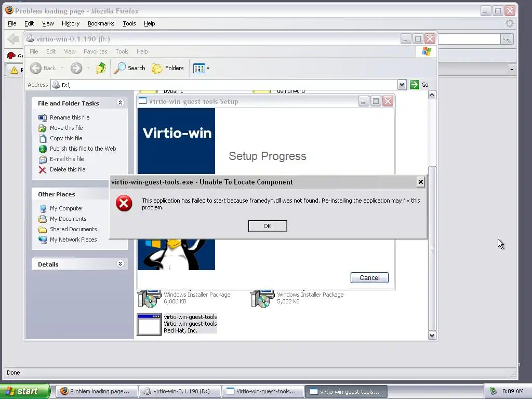The height and width of the screenshot is (399, 532).
Task: Switch to Virtio-win-guest-tools Setup taskbar item
Action: tap(263, 391)
